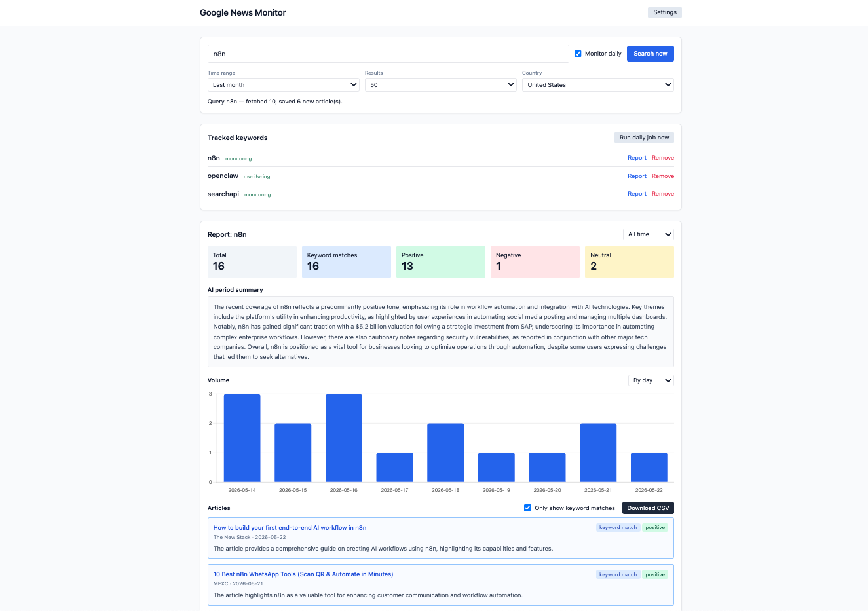
Task: Click the searchapi keyword name
Action: pos(223,194)
